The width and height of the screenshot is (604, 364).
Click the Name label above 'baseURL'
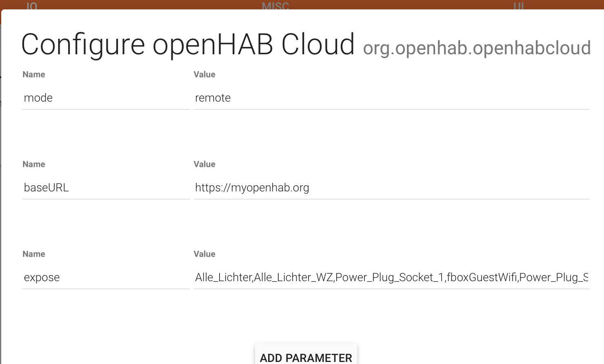click(34, 164)
